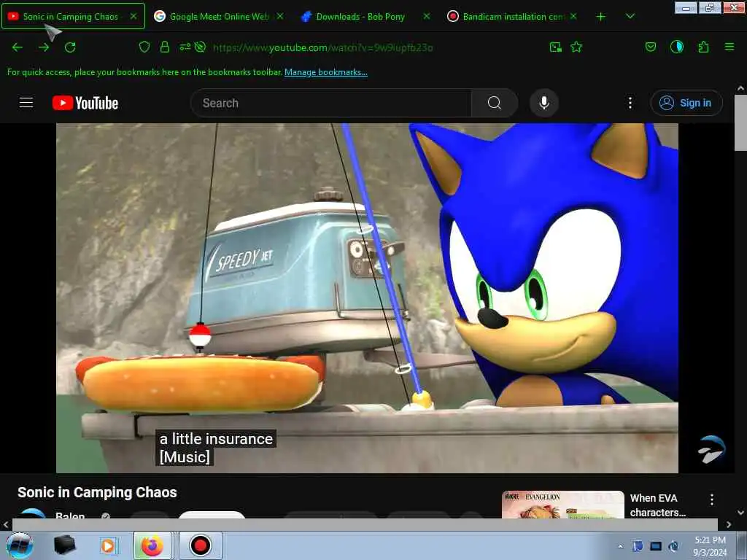Screen dimensions: 747x560
Task: Go to the YouTube home logo
Action: pos(85,103)
